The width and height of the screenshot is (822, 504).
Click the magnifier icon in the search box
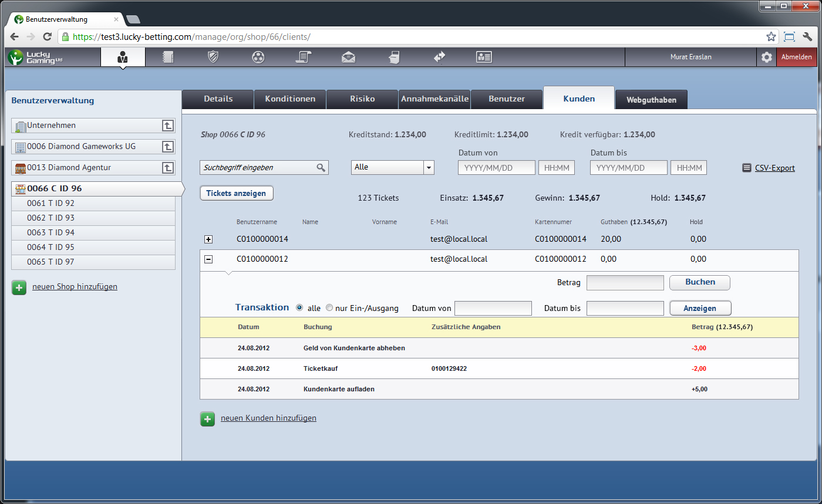(x=321, y=167)
